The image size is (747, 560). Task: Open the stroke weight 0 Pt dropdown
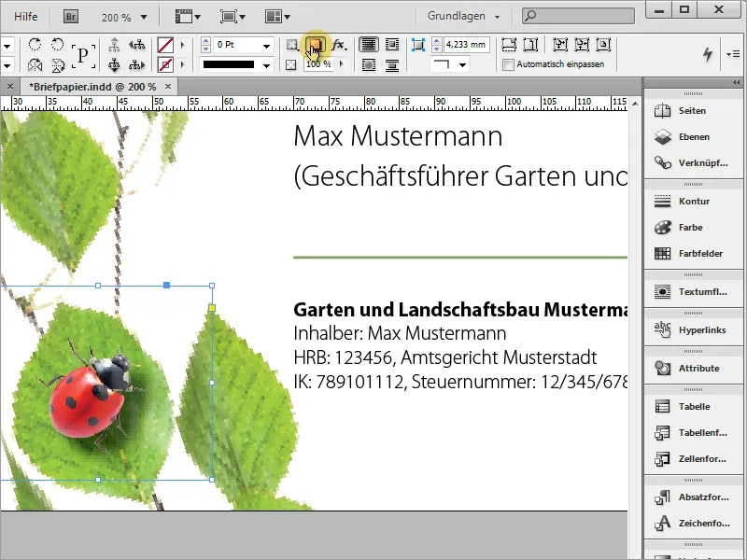click(x=267, y=46)
